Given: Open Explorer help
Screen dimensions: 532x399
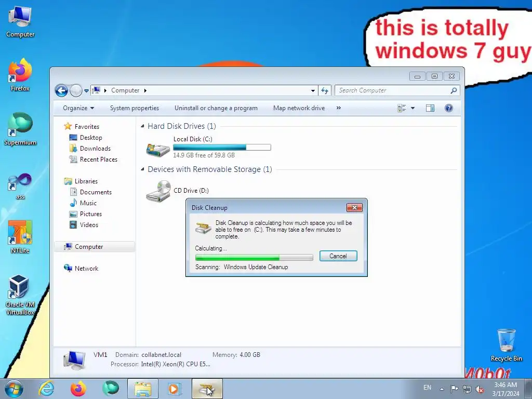Looking at the screenshot, I should click(x=448, y=108).
